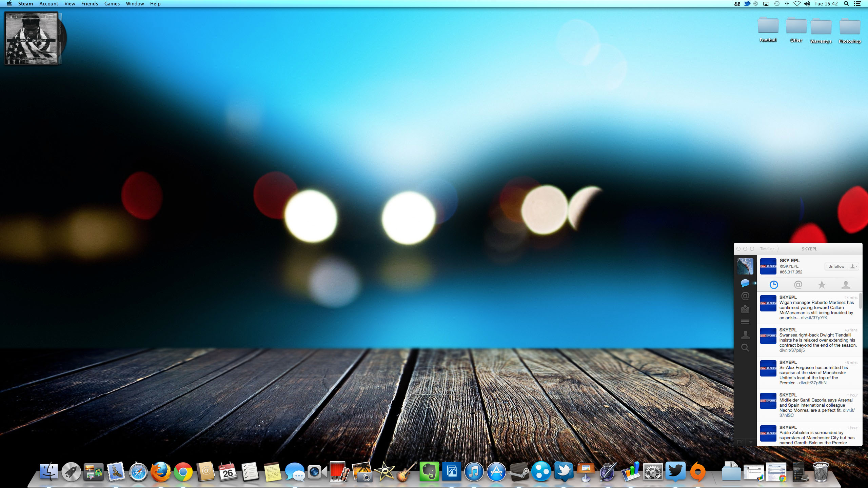The width and height of the screenshot is (868, 488).
Task: Show SKYEPL favorites star tab
Action: click(822, 285)
